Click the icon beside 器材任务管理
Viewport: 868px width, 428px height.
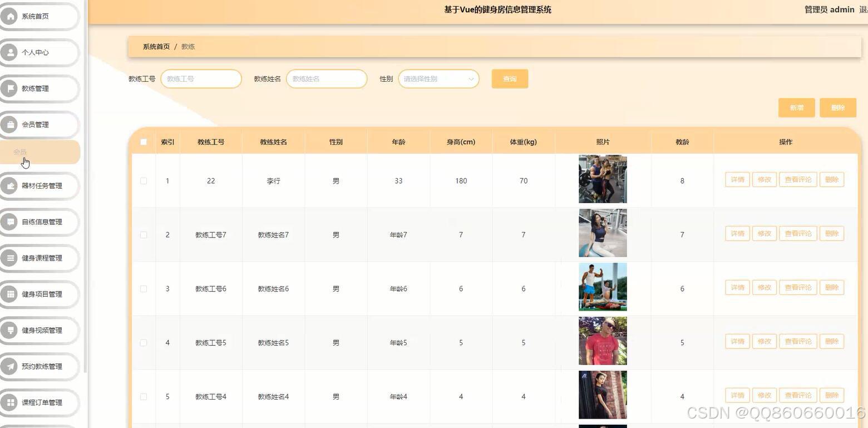click(x=9, y=186)
